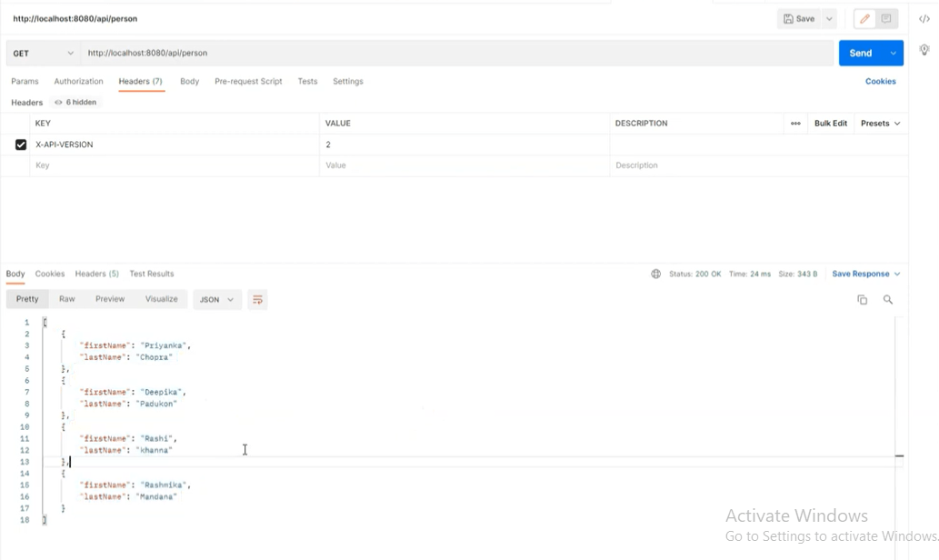Click the header value cell containing 2

(x=465, y=145)
